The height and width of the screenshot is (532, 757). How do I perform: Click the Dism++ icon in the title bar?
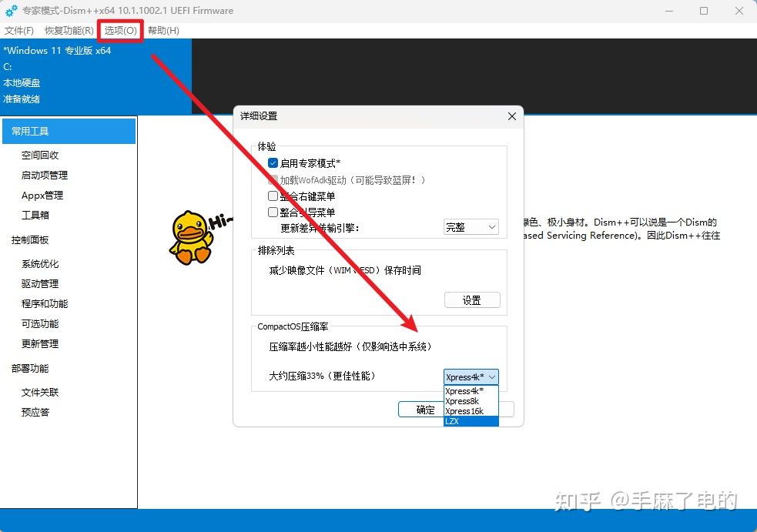(x=10, y=11)
